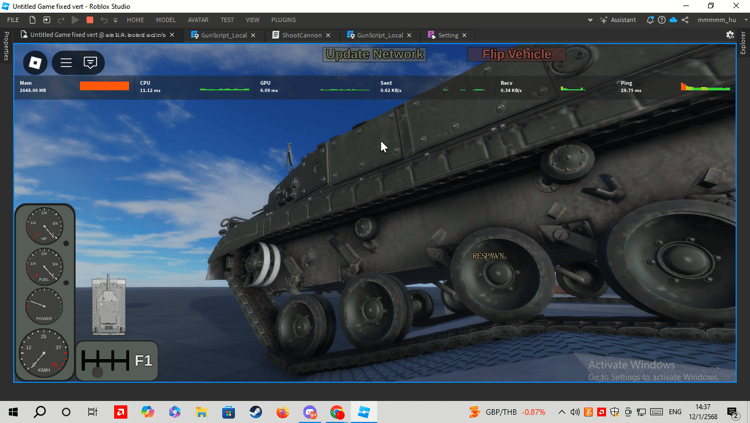The image size is (750, 423).
Task: Click the undo arrow icon
Action: tap(104, 20)
